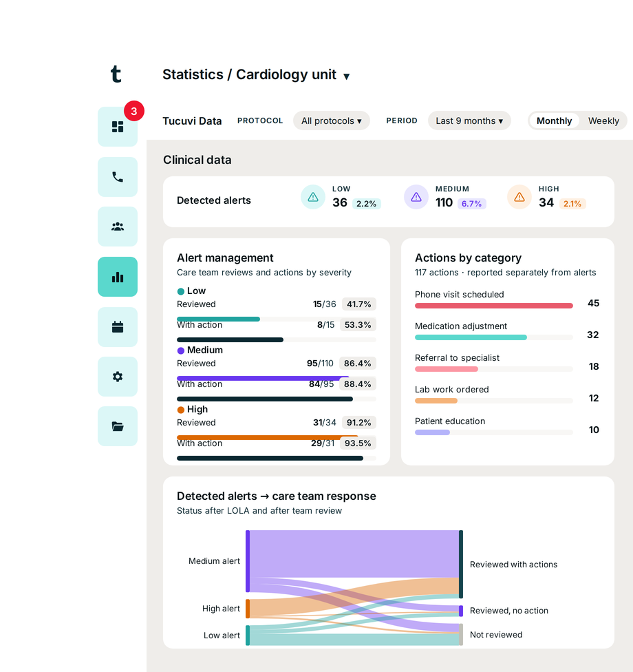The height and width of the screenshot is (672, 633).
Task: Click the 41.7% Low reviewed badge
Action: tap(359, 304)
